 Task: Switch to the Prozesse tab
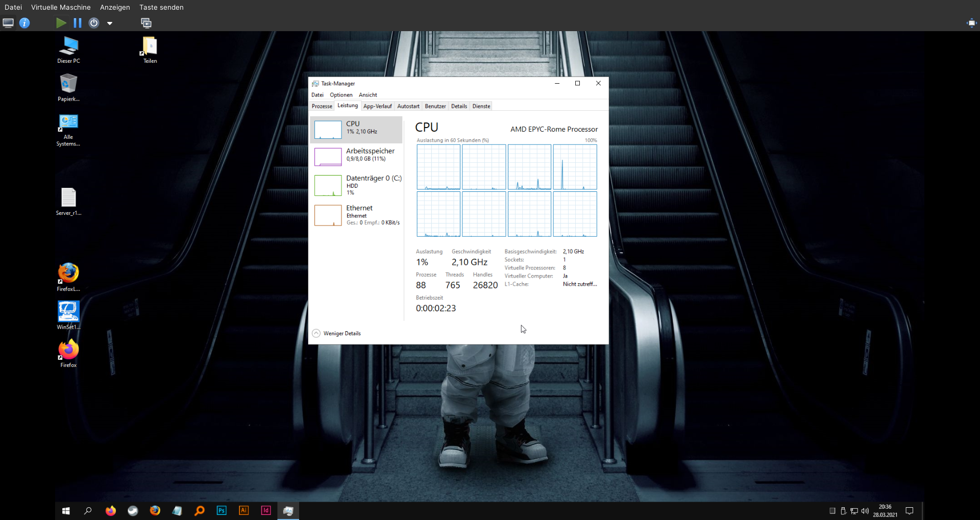click(322, 106)
